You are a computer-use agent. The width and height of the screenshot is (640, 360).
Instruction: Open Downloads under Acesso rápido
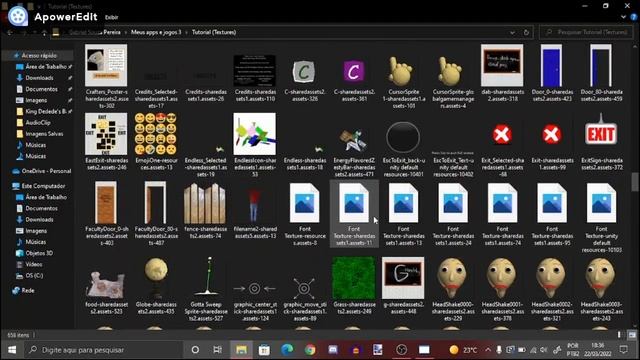tap(39, 78)
